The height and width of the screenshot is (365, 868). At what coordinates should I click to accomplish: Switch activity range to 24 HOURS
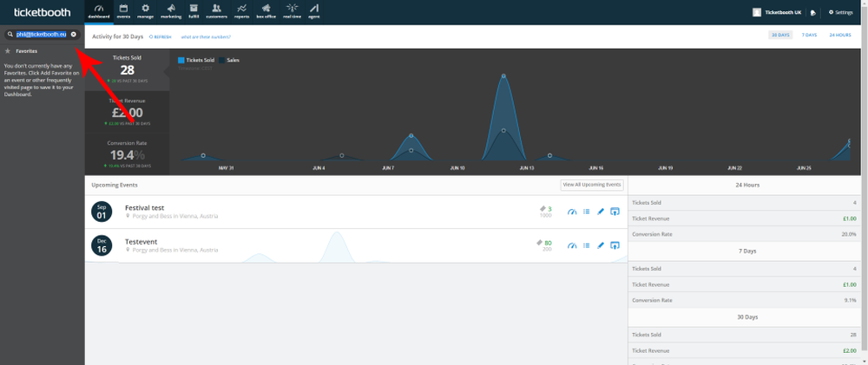pos(839,35)
